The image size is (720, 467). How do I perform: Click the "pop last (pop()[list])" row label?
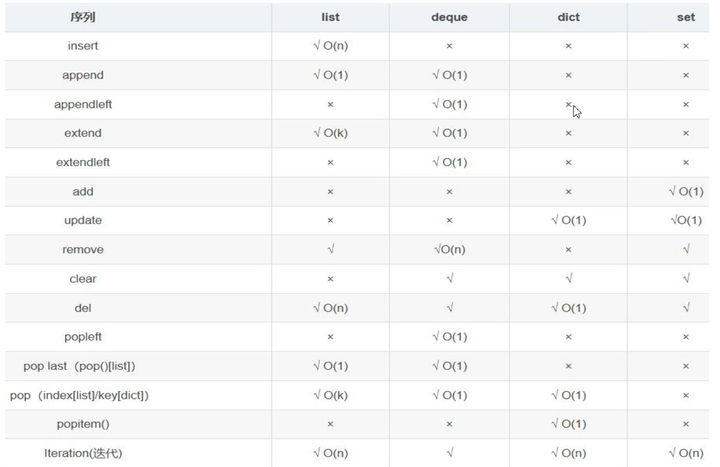point(83,366)
